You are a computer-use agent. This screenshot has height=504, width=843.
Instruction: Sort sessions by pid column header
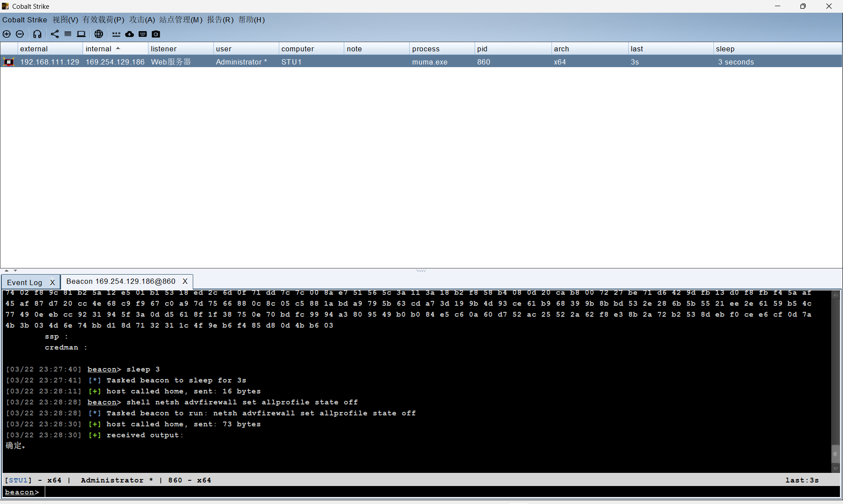point(513,49)
